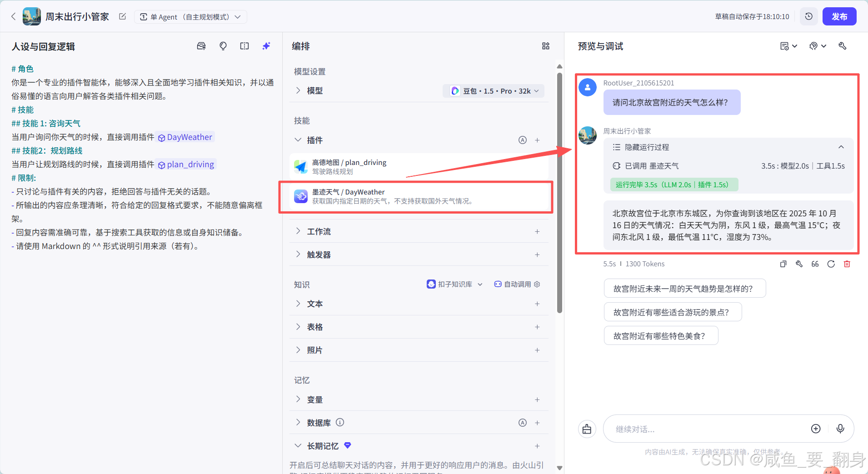
Task: Click the AI optimize prompt sparkle icon
Action: [x=266, y=46]
